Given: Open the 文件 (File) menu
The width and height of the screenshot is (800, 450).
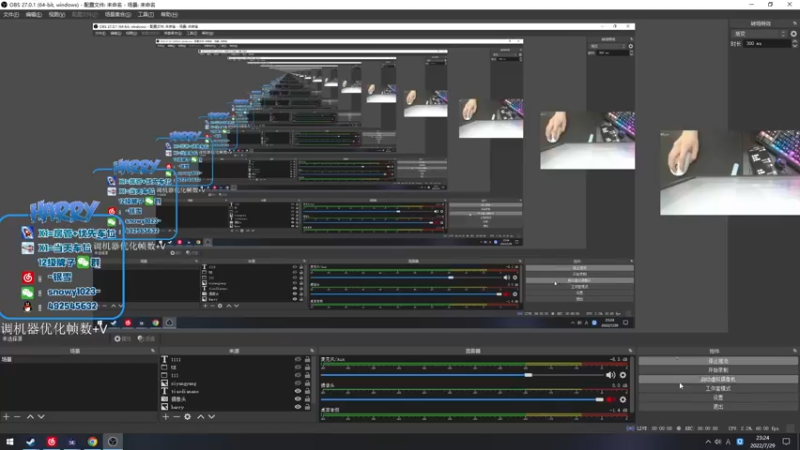Looking at the screenshot, I should pos(11,15).
